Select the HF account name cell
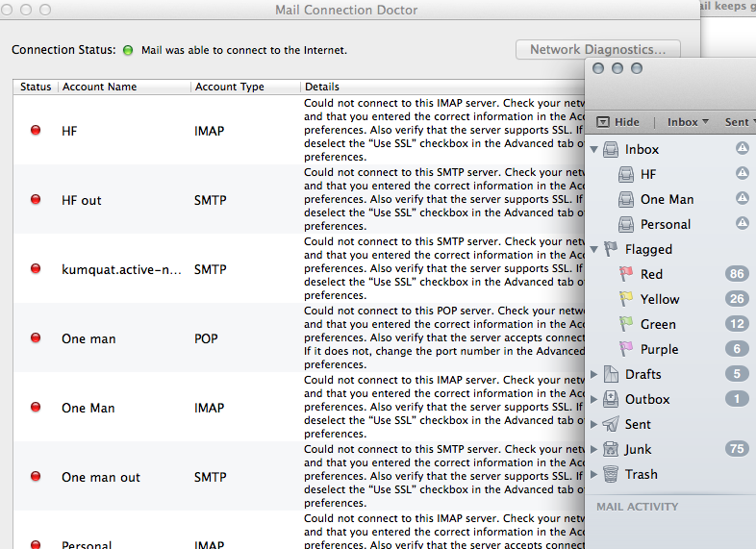Image resolution: width=756 pixels, height=549 pixels. point(69,131)
